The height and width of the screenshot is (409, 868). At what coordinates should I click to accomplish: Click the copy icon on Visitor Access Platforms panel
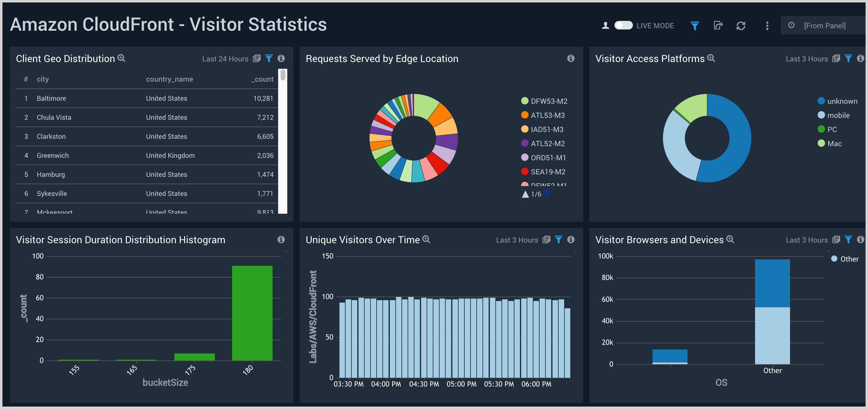point(836,58)
